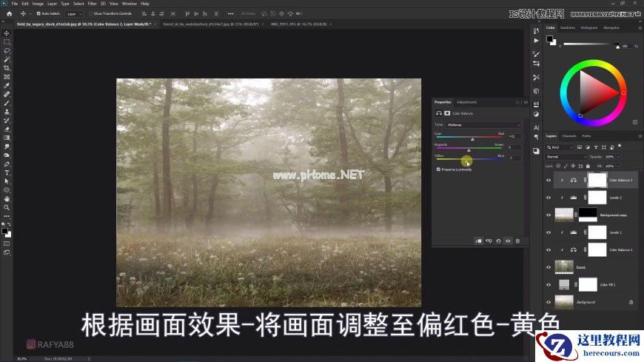Hide the Color Balance 2 layer

tap(549, 180)
